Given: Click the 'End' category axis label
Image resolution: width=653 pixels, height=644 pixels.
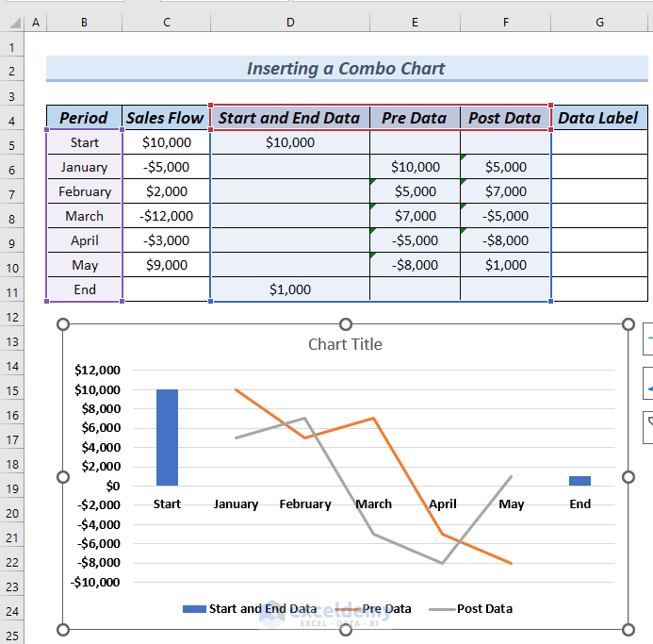Looking at the screenshot, I should tap(580, 504).
